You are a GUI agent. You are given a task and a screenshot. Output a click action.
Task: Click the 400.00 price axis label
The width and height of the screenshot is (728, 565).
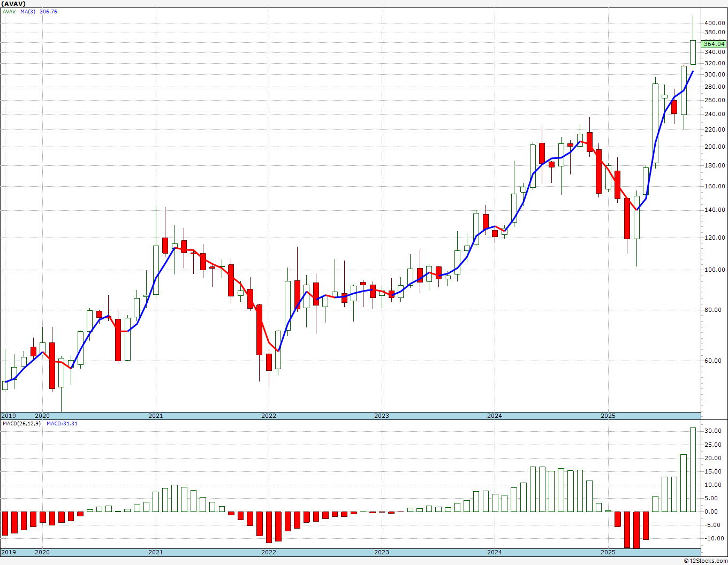[715, 23]
